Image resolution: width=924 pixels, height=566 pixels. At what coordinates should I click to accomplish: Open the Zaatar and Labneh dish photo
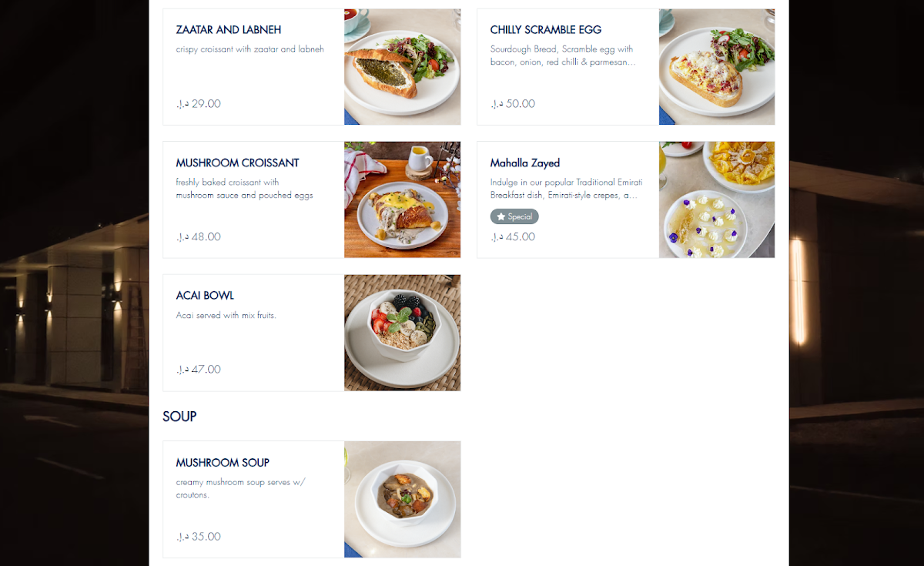[402, 67]
